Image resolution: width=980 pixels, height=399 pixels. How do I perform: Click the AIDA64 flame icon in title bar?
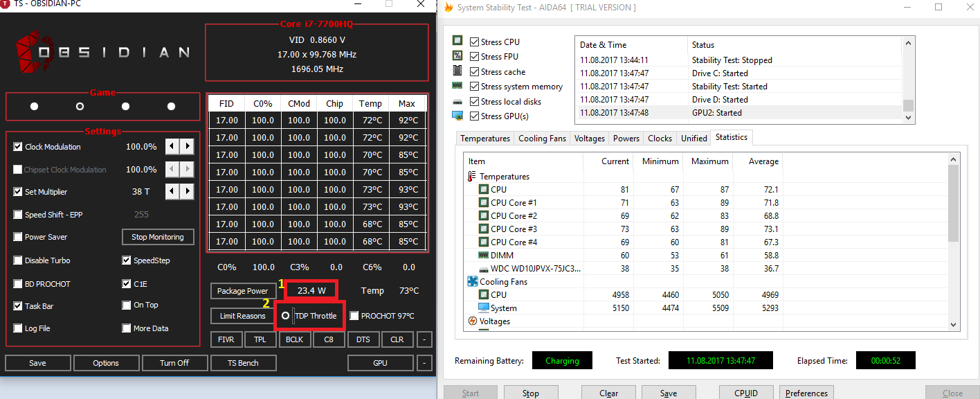tap(448, 8)
